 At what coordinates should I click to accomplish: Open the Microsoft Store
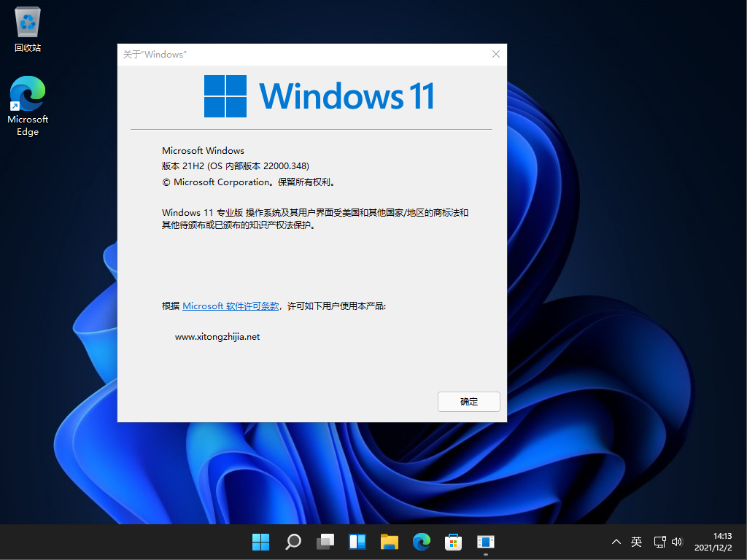(x=453, y=542)
